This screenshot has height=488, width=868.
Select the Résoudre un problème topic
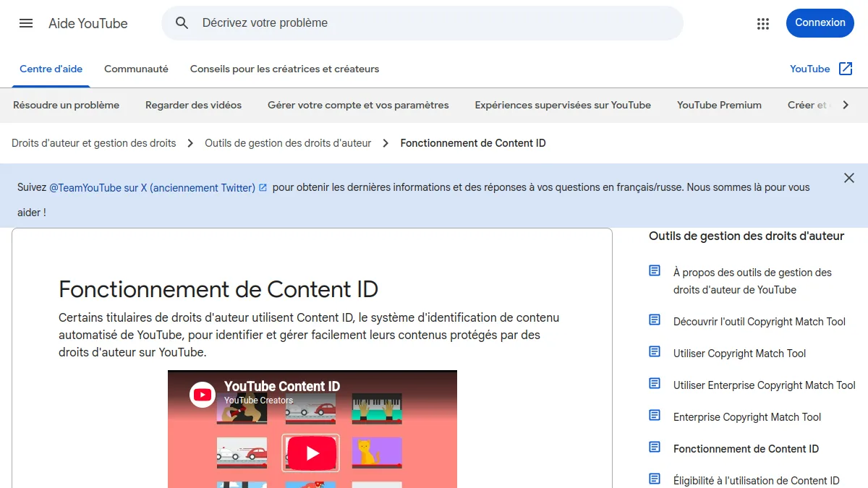[x=66, y=105]
